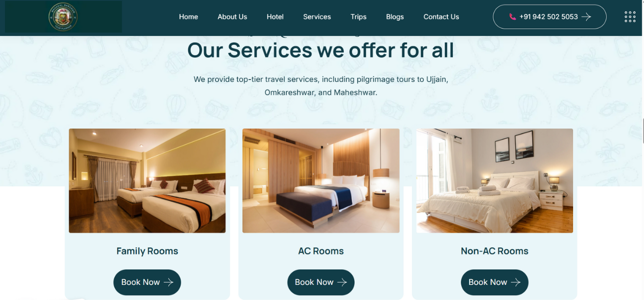Open the Blogs page
This screenshot has height=300, width=644.
tap(395, 16)
